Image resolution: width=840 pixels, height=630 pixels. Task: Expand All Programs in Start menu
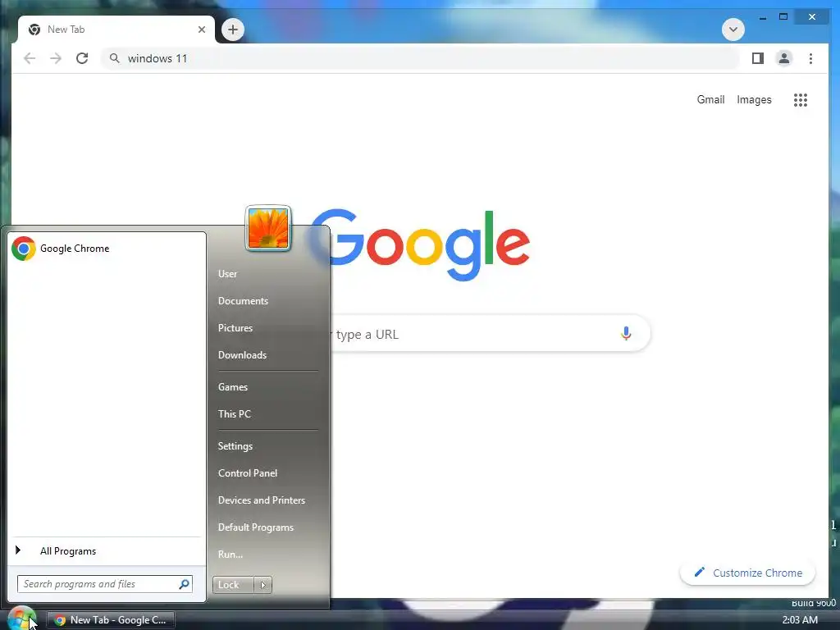click(107, 550)
